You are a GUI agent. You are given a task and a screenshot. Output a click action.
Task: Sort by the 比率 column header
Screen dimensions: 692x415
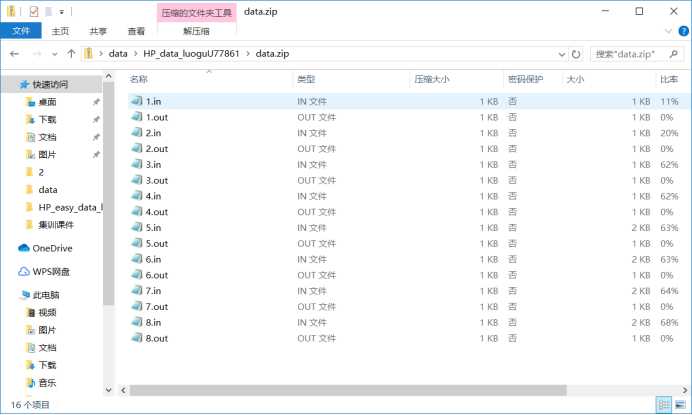669,79
